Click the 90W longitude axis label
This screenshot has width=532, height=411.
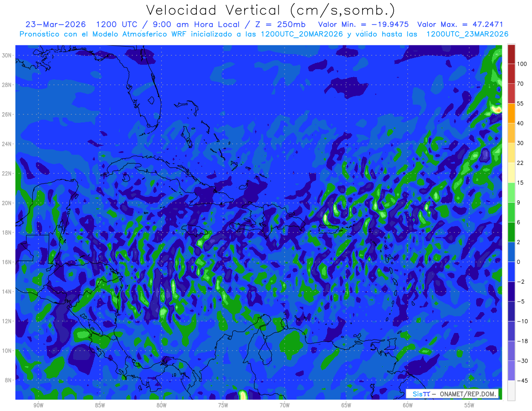(38, 405)
